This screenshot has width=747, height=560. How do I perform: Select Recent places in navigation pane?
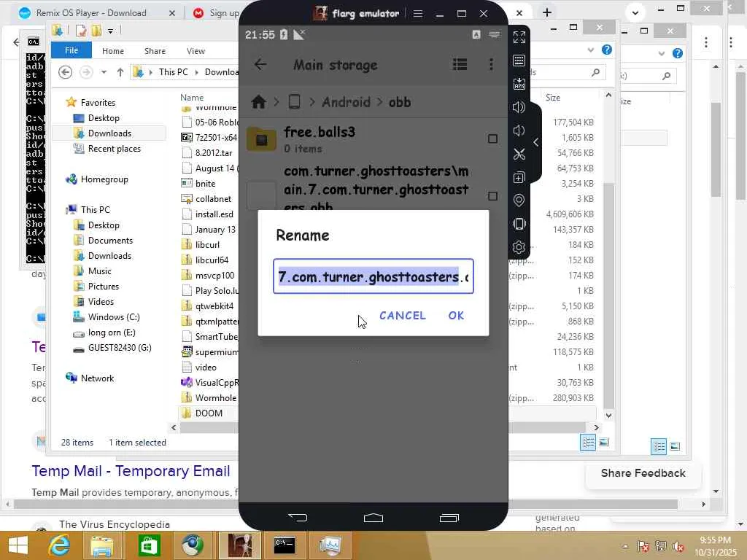[x=115, y=149]
